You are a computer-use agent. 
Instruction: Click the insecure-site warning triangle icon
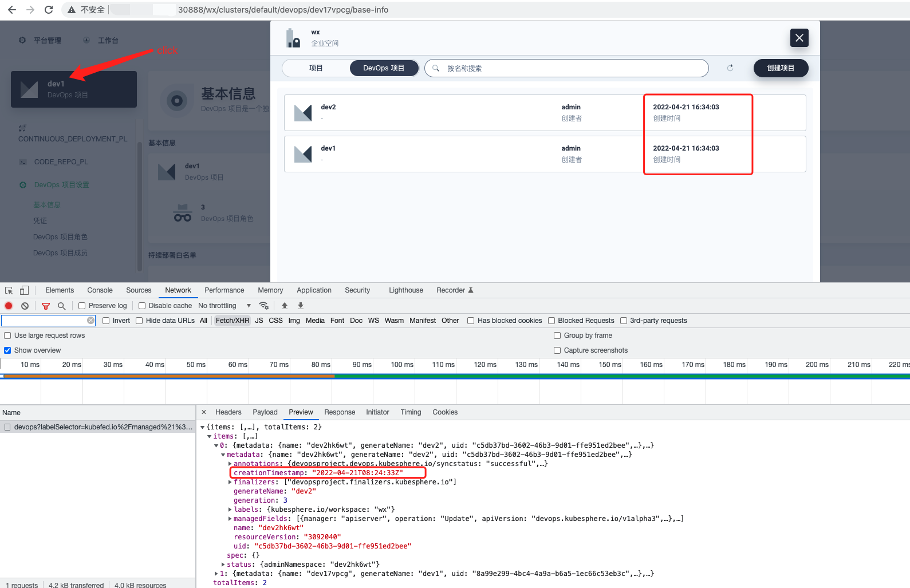click(72, 10)
